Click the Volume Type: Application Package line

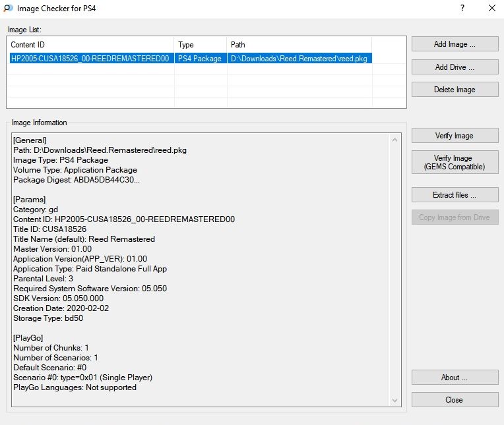pos(75,170)
